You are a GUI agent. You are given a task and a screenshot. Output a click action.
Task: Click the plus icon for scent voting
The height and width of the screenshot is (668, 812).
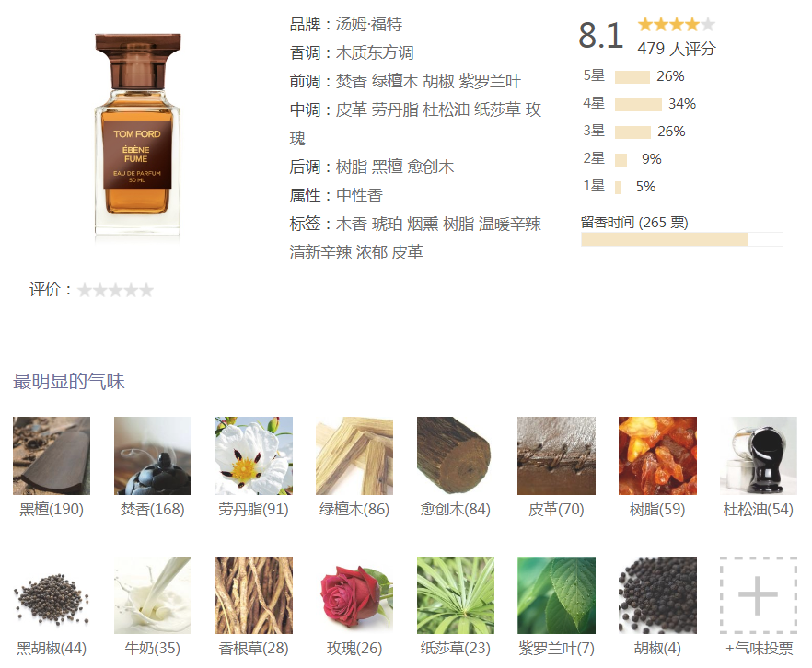[x=759, y=595]
